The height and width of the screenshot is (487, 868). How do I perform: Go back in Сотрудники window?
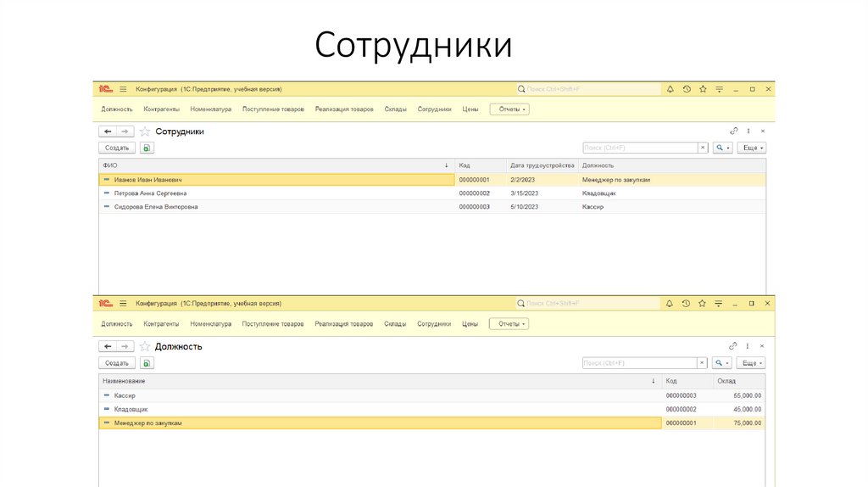(108, 132)
